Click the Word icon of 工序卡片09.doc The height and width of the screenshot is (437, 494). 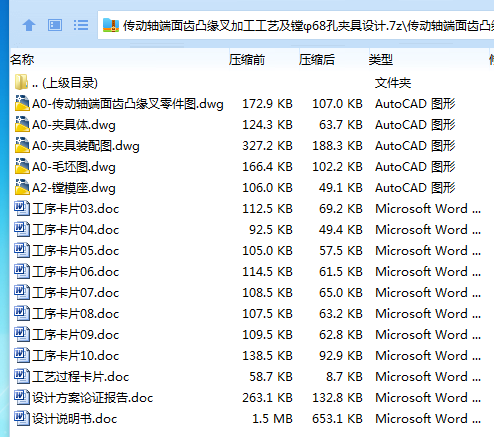22,334
